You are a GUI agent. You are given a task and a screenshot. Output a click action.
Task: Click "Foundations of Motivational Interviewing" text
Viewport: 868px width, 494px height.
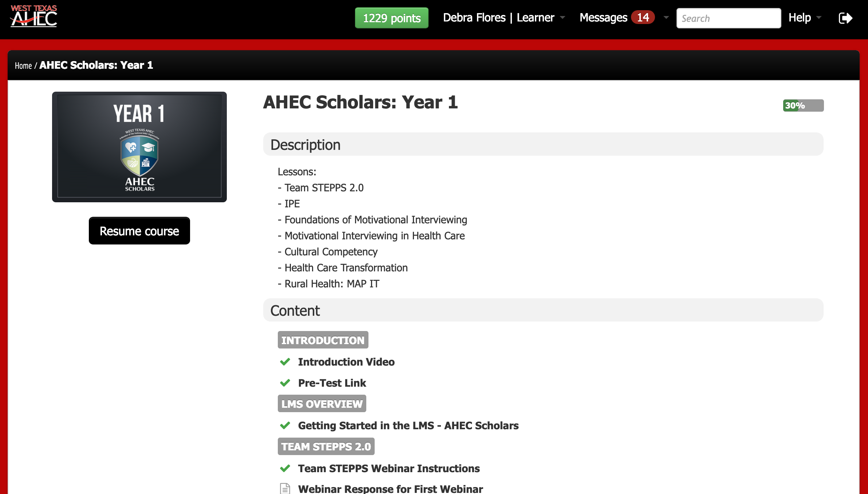click(376, 220)
